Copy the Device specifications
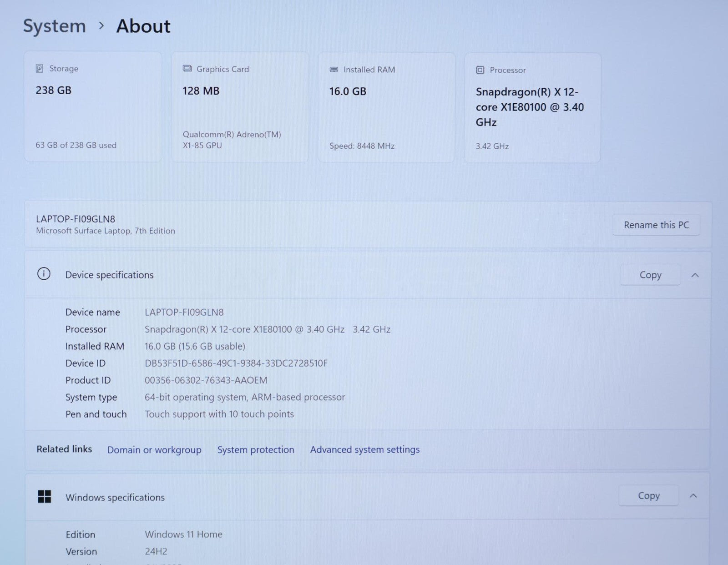 click(650, 275)
